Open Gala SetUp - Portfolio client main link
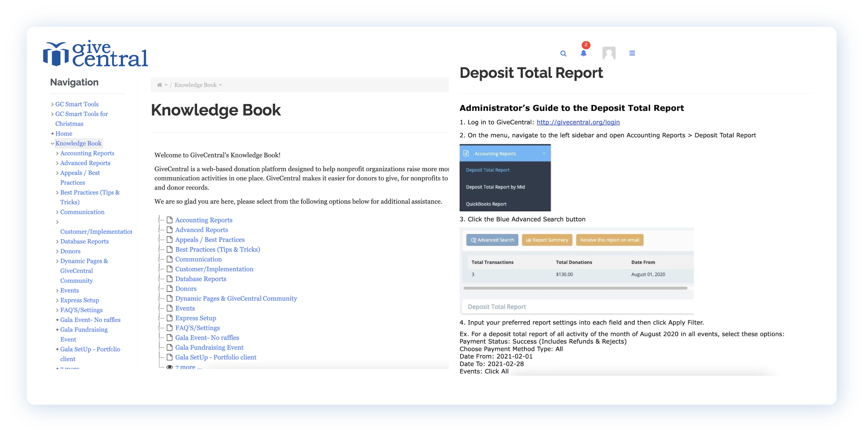 click(216, 357)
